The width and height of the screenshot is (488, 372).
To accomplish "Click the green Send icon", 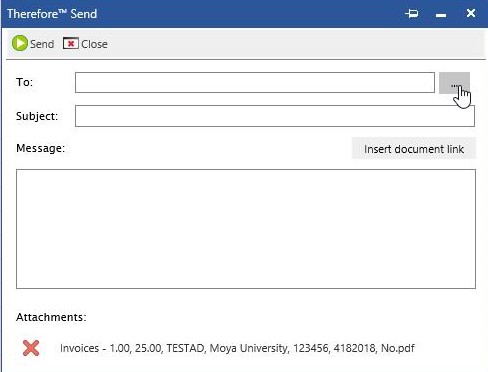I will [x=20, y=43].
